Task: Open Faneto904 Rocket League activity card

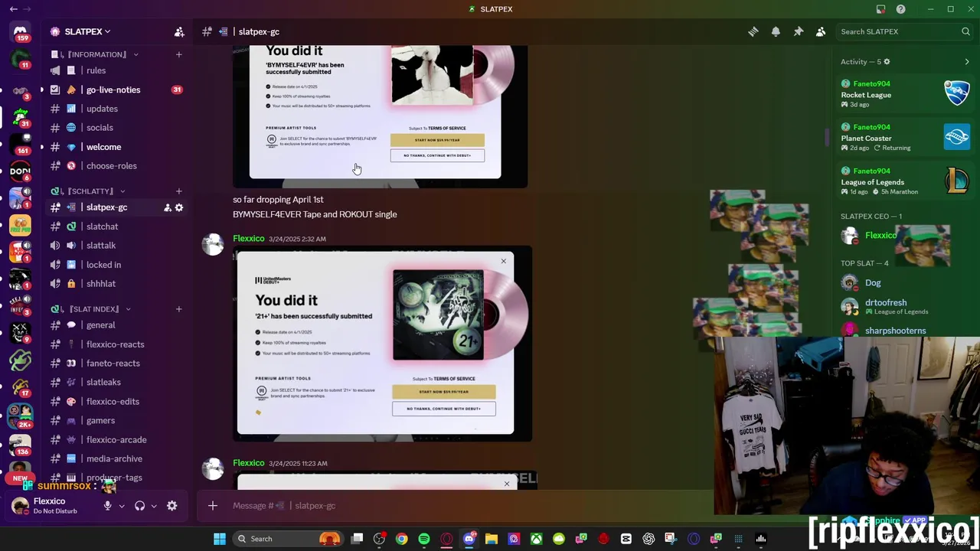Action: point(906,93)
